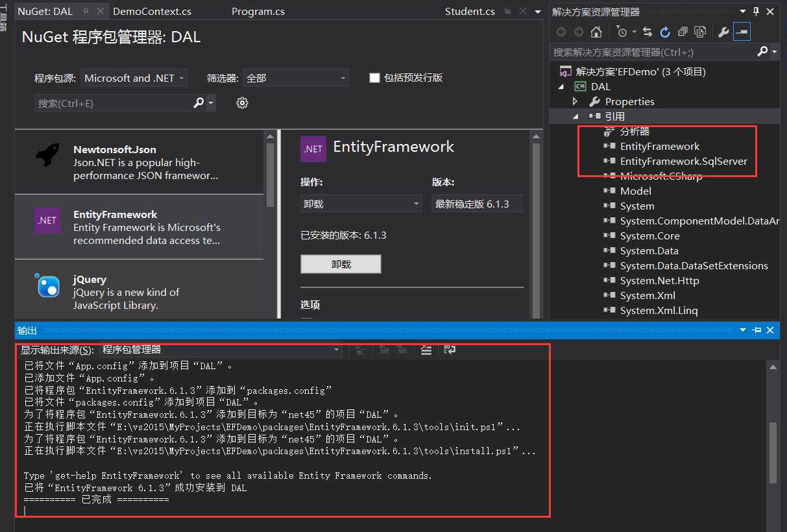Click the Go to Previous Message output icon
Viewport: 787px width, 532px height.
[384, 350]
